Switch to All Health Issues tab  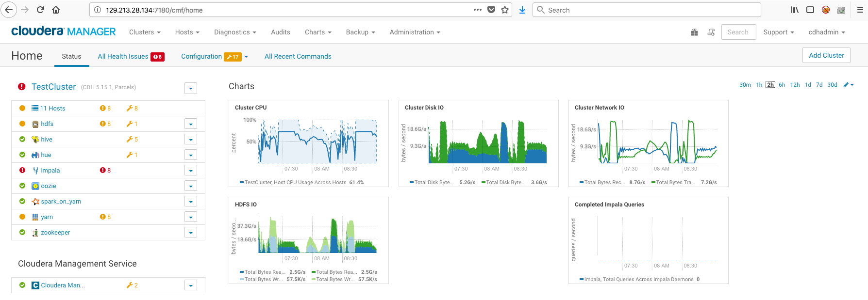[123, 57]
